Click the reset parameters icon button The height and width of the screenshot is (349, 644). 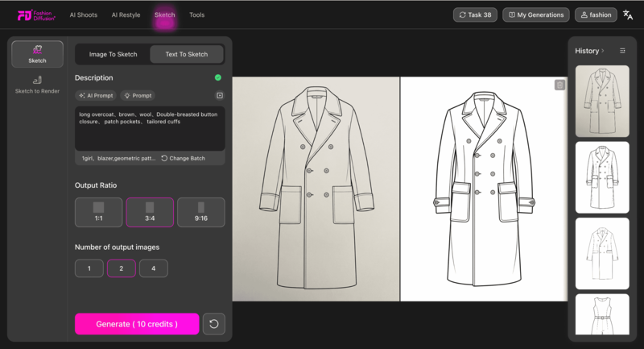(x=214, y=324)
